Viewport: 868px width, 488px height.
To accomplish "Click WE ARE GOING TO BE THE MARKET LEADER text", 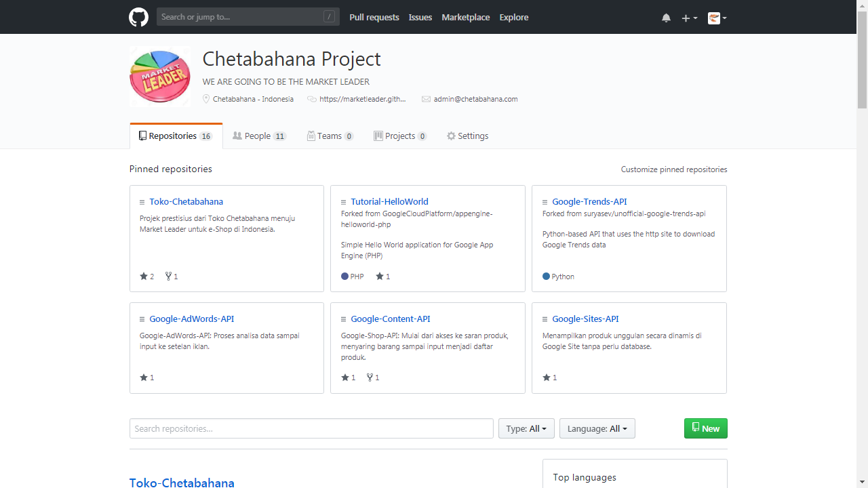I will click(286, 82).
